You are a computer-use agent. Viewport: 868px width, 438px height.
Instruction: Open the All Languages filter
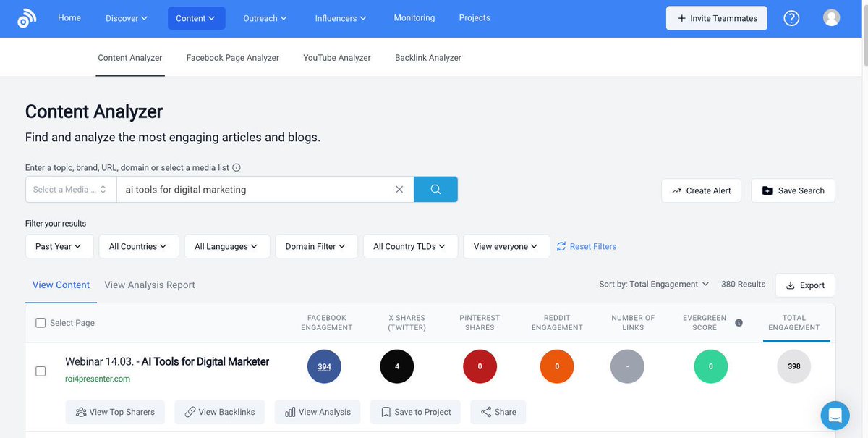pyautogui.click(x=227, y=246)
